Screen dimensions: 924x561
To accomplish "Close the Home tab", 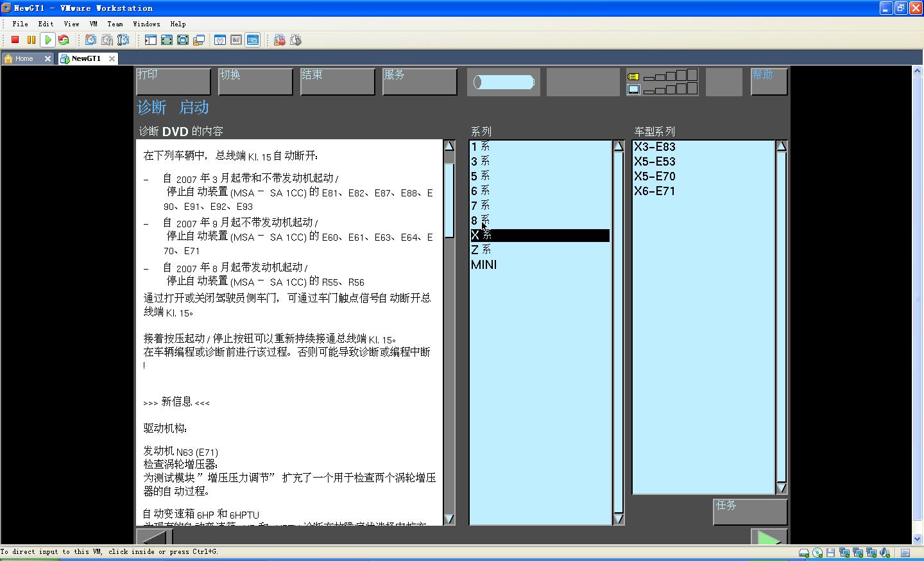I will [47, 58].
